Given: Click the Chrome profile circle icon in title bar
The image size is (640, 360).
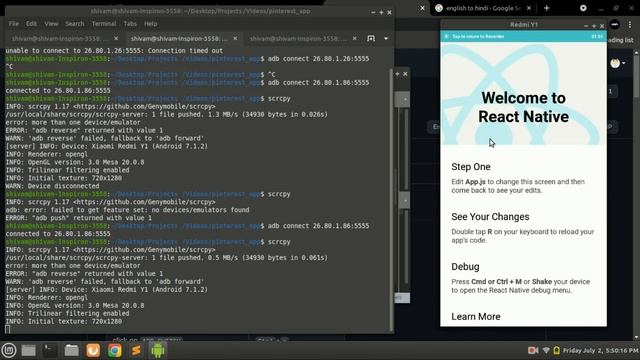Looking at the screenshot, I should pyautogui.click(x=583, y=8).
